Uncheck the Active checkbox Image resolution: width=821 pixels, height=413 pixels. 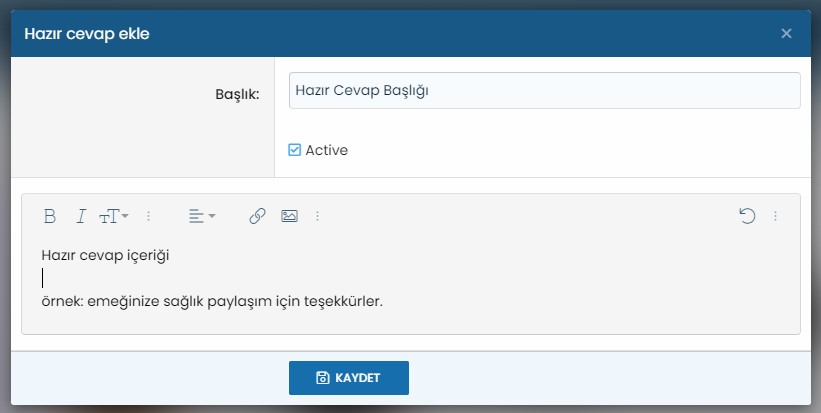tap(295, 150)
